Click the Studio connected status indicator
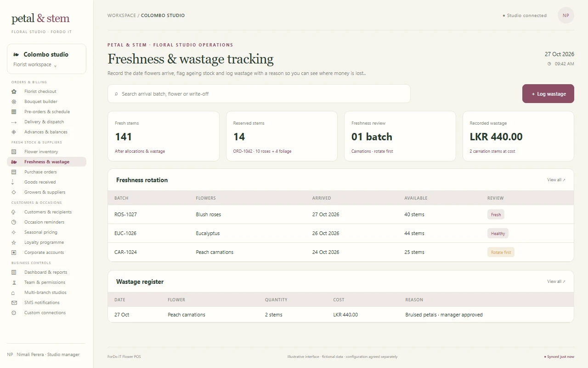Viewport: 588px width, 368px height. pyautogui.click(x=525, y=16)
